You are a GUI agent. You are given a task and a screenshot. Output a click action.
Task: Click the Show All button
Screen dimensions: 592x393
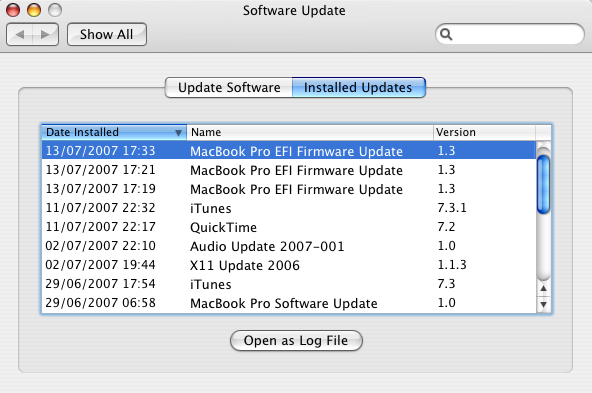click(107, 34)
